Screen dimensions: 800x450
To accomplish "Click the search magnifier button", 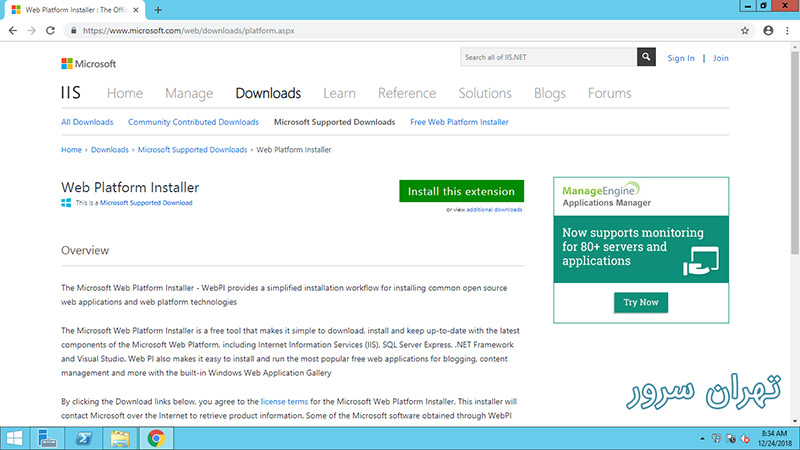I will 646,58.
